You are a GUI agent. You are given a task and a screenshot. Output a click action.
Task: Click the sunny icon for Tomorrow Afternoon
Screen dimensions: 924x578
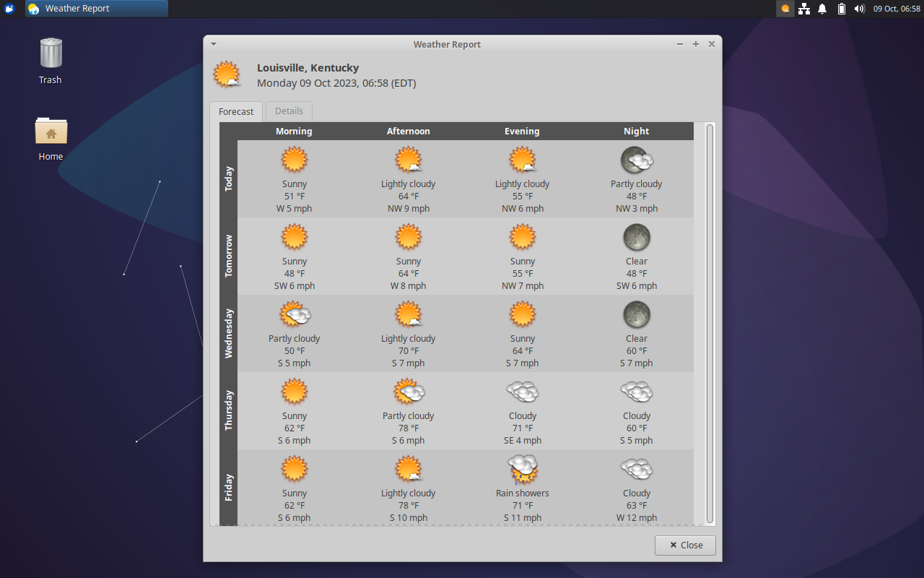[x=409, y=237]
